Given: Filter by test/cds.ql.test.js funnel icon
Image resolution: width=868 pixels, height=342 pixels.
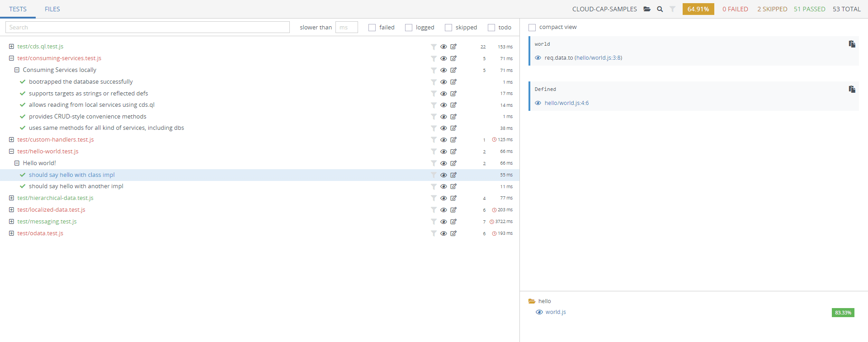Looking at the screenshot, I should (x=434, y=47).
